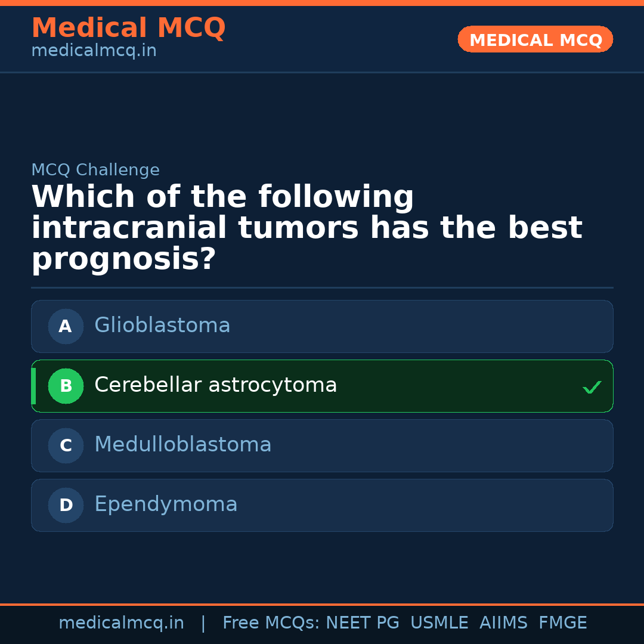The height and width of the screenshot is (644, 644).
Task: Select the Ependymoma answer text
Action: [x=166, y=504]
